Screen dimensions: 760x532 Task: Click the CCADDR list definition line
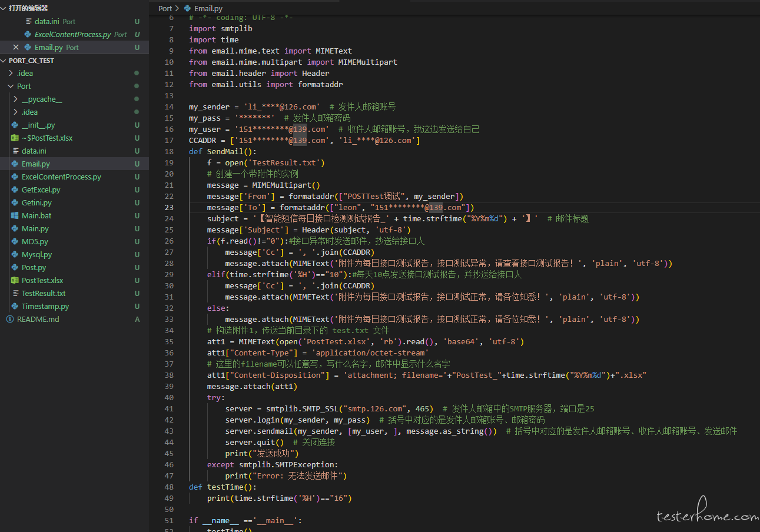[x=304, y=141]
